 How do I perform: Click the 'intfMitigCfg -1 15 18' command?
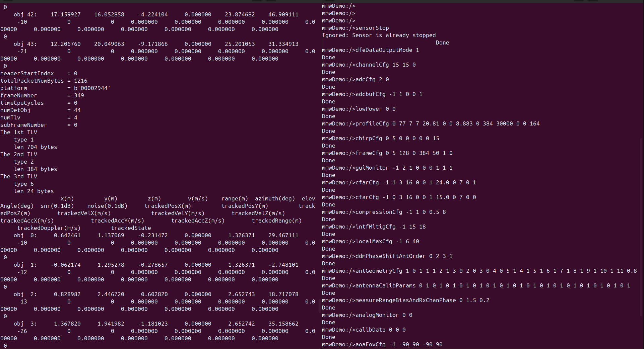click(x=374, y=227)
